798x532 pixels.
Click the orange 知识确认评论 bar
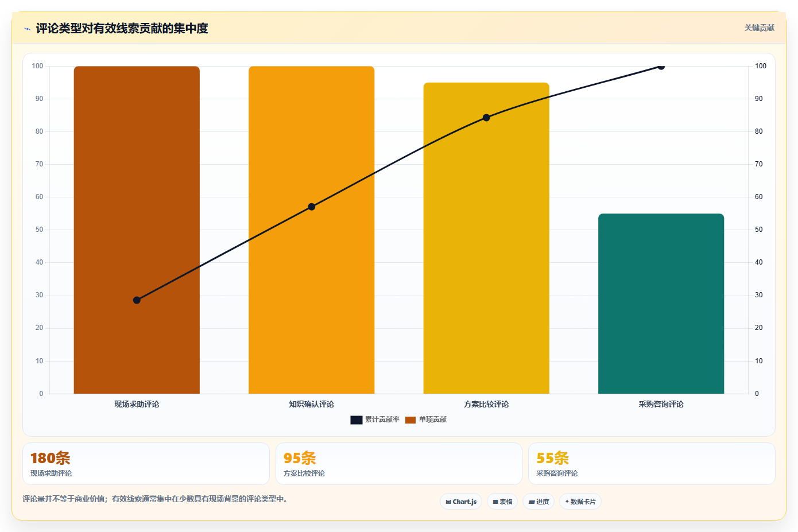pos(311,230)
